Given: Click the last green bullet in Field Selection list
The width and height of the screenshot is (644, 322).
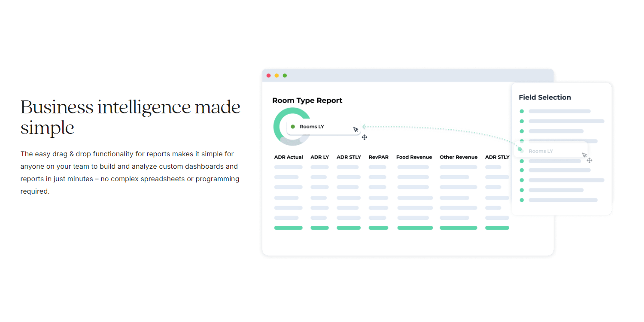Looking at the screenshot, I should pyautogui.click(x=522, y=200).
